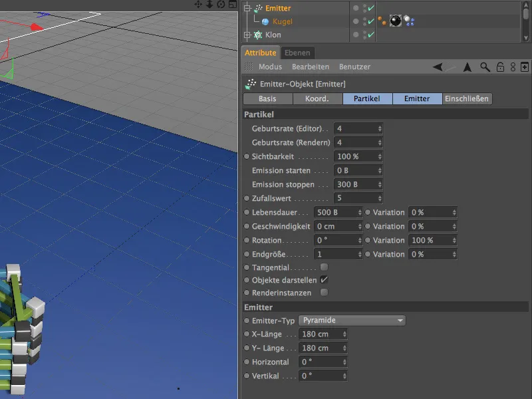Open the Koord. tab
532x399 pixels.
(x=317, y=98)
